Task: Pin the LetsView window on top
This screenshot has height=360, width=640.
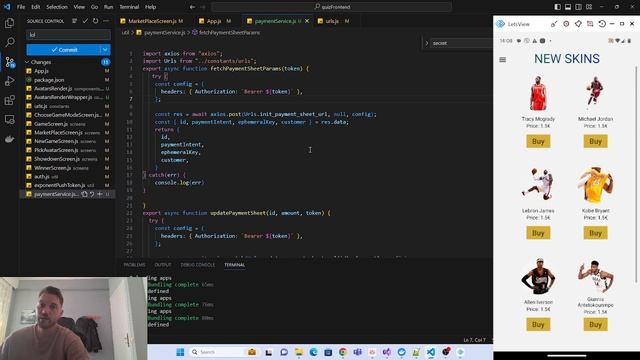Action: [578, 24]
